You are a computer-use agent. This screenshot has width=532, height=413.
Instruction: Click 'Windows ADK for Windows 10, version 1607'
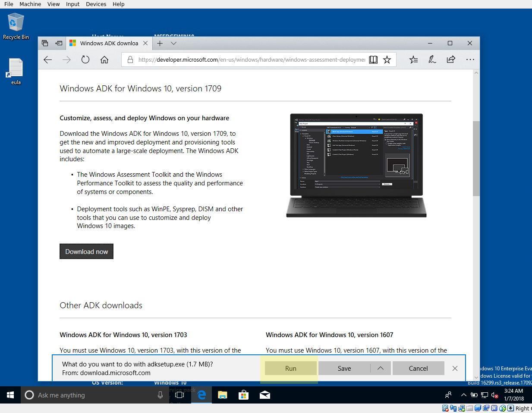pos(330,335)
